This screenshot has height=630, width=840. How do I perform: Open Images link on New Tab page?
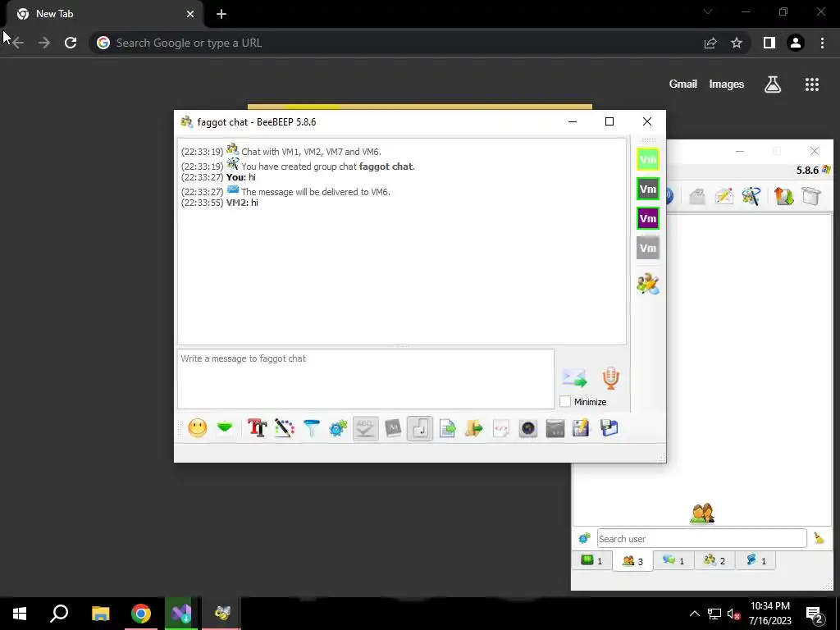pyautogui.click(x=727, y=84)
